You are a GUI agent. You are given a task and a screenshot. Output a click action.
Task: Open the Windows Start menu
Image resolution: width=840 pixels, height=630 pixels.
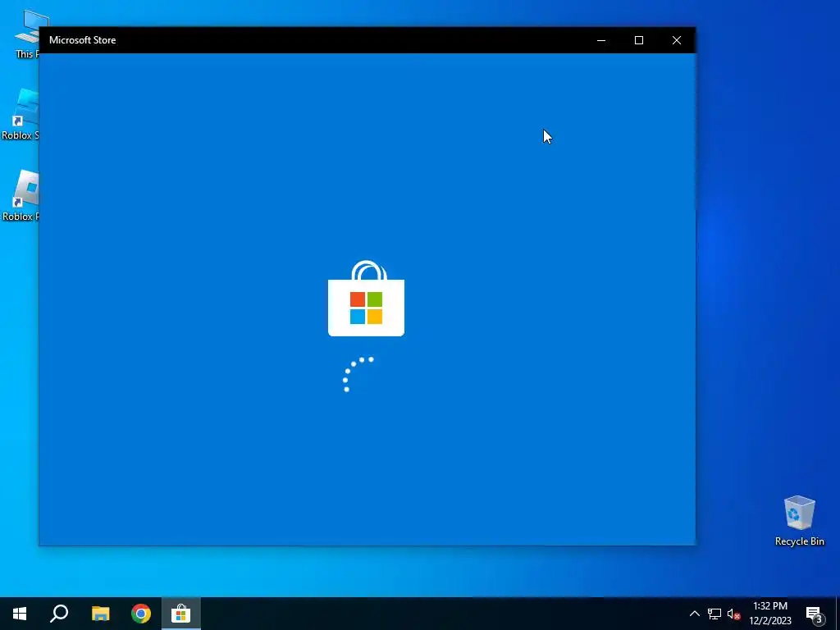[20, 614]
